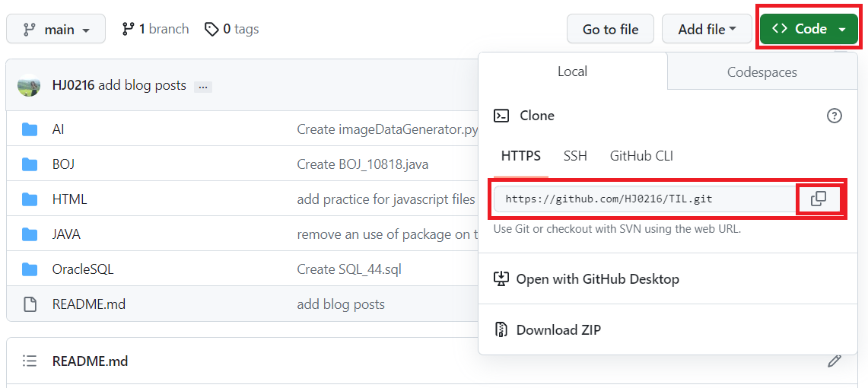
Task: Open the OracleSQL folder
Action: 83,269
